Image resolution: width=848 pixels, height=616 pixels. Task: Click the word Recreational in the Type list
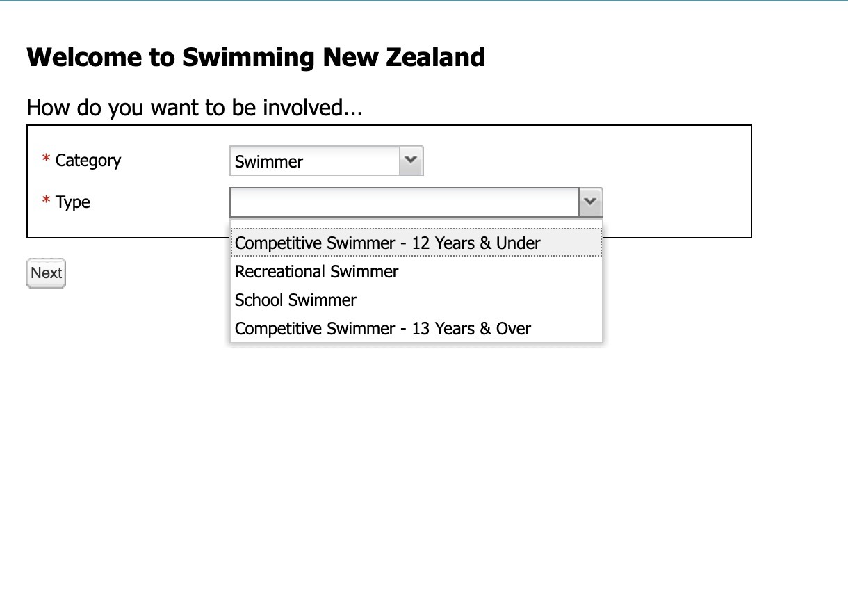(280, 271)
